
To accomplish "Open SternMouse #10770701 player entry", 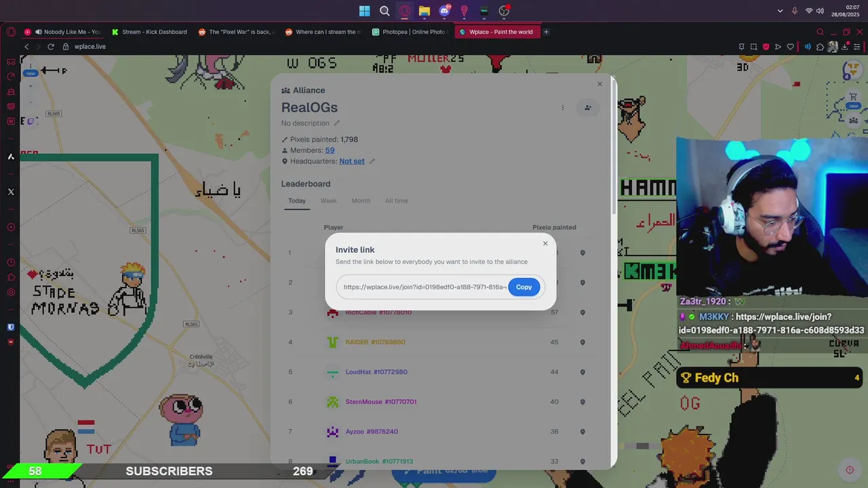I will coord(381,402).
